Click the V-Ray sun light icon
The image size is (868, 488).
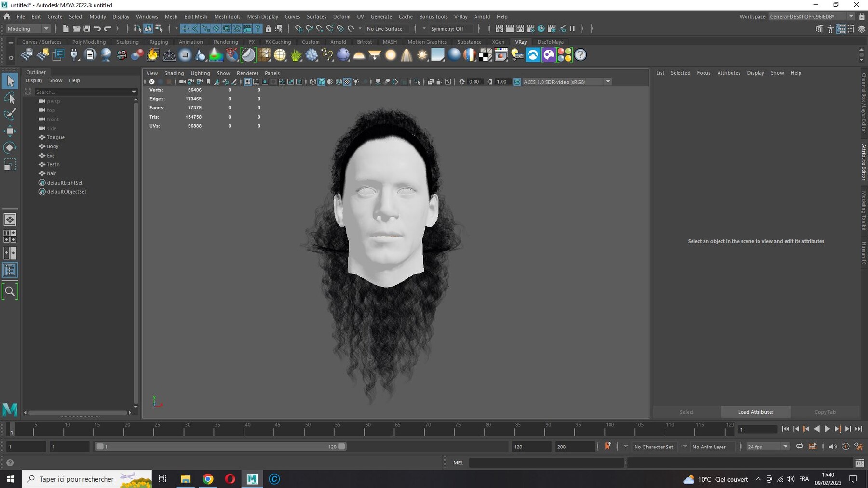[x=422, y=55]
